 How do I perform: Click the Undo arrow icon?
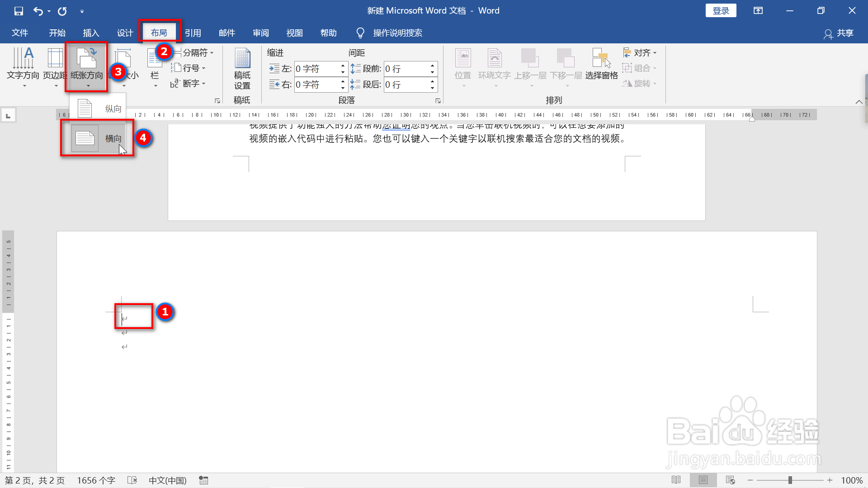coord(38,11)
